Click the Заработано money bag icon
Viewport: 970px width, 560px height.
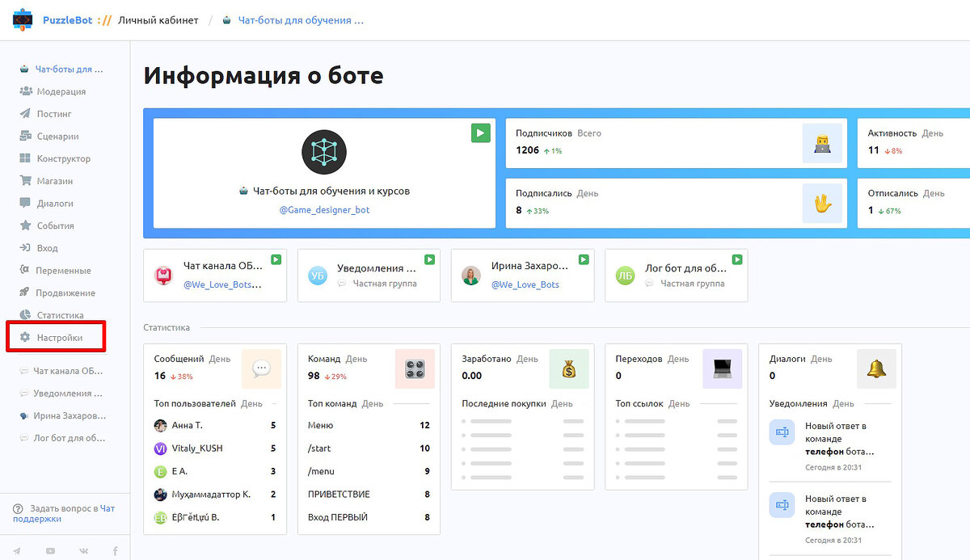click(569, 368)
